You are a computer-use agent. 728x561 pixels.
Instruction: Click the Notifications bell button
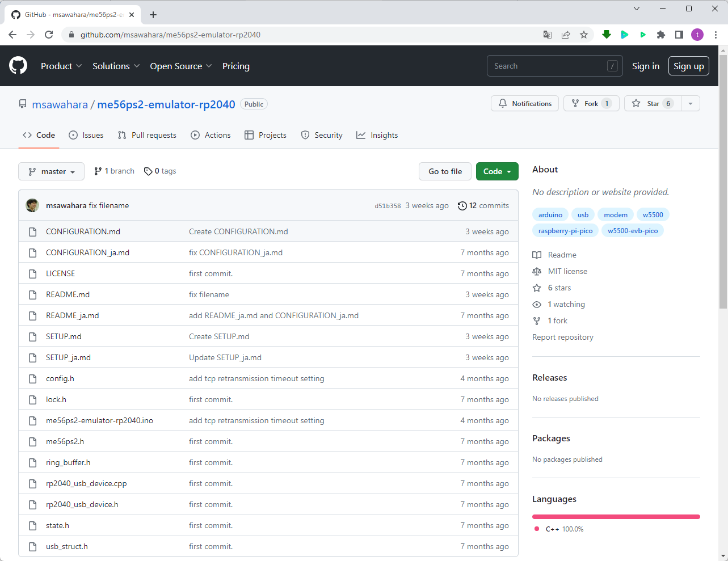[x=525, y=103]
